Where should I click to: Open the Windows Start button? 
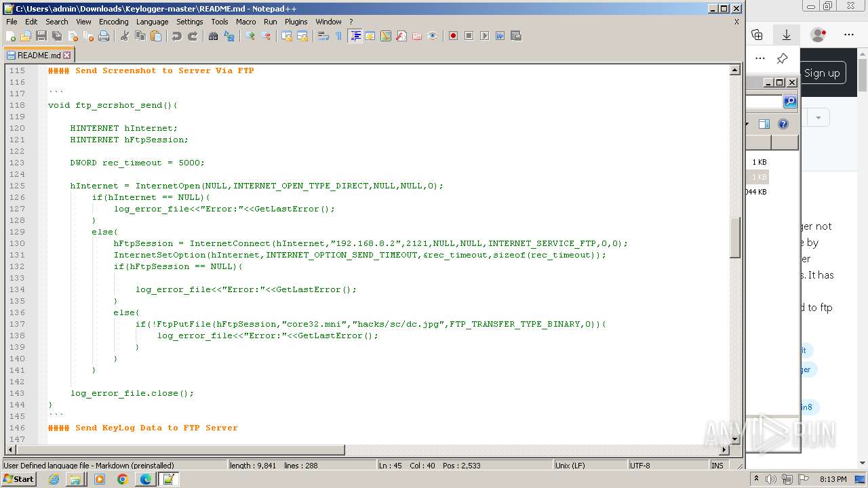(x=18, y=479)
